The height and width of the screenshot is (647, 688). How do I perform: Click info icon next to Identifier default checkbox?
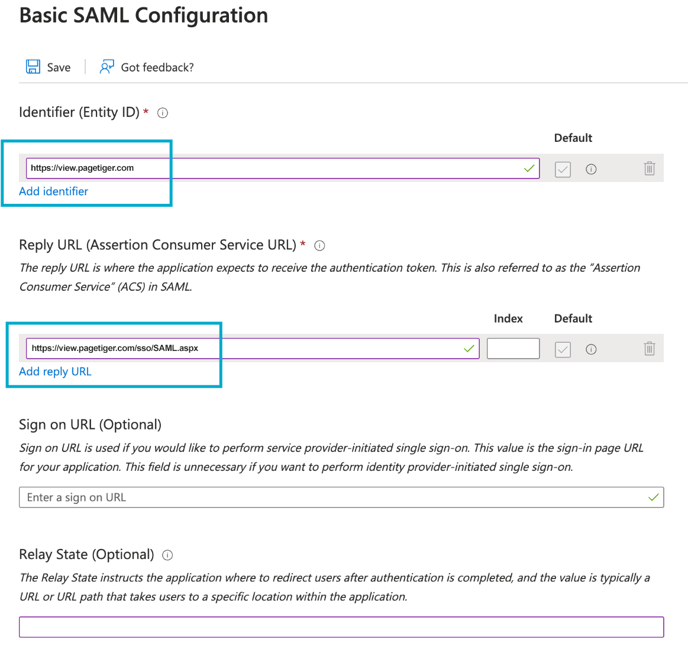click(591, 169)
